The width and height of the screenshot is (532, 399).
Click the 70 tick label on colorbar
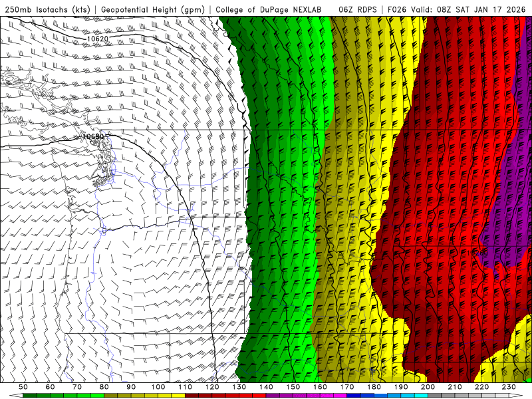pyautogui.click(x=77, y=387)
